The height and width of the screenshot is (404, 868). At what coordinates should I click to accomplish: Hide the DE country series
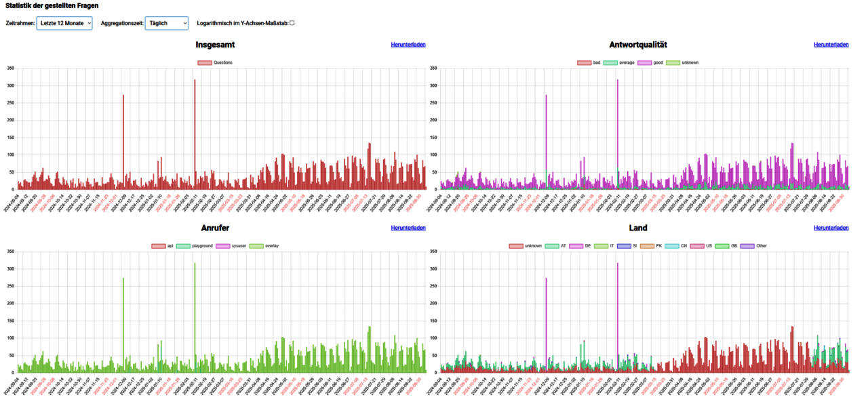tap(576, 246)
